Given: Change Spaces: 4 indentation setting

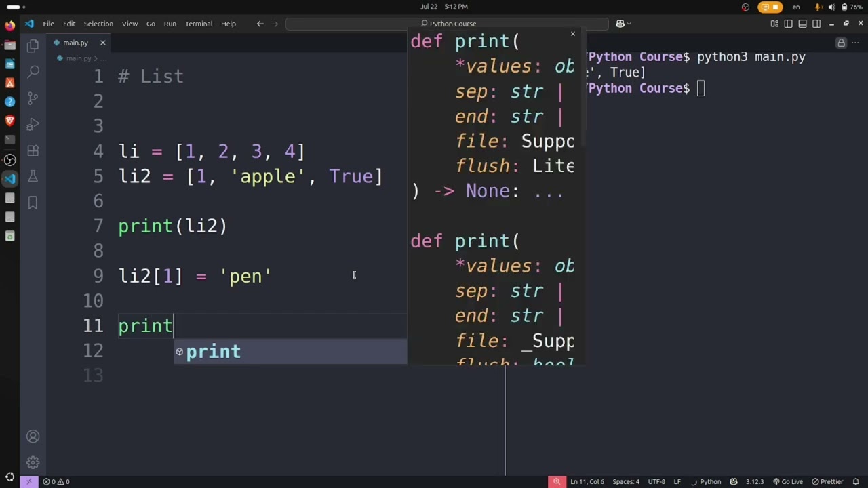Looking at the screenshot, I should point(625,481).
